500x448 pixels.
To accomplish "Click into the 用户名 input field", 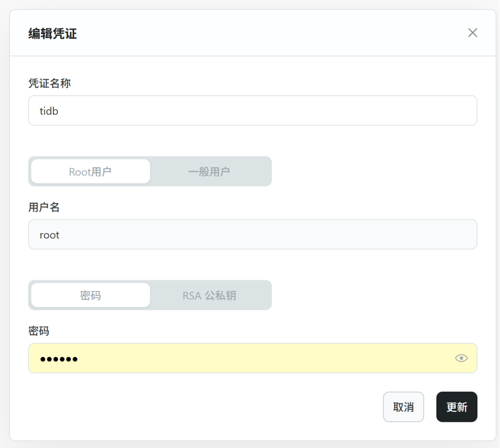I will point(253,235).
